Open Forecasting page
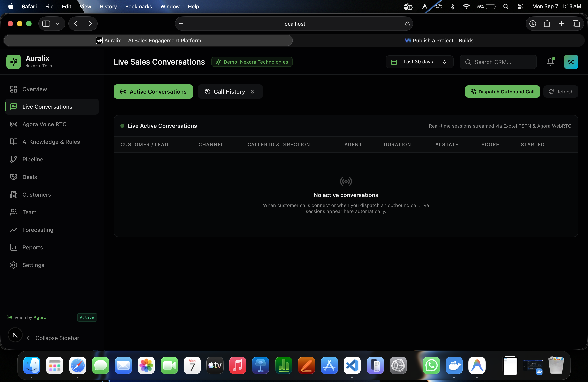The image size is (588, 382). 52,230
